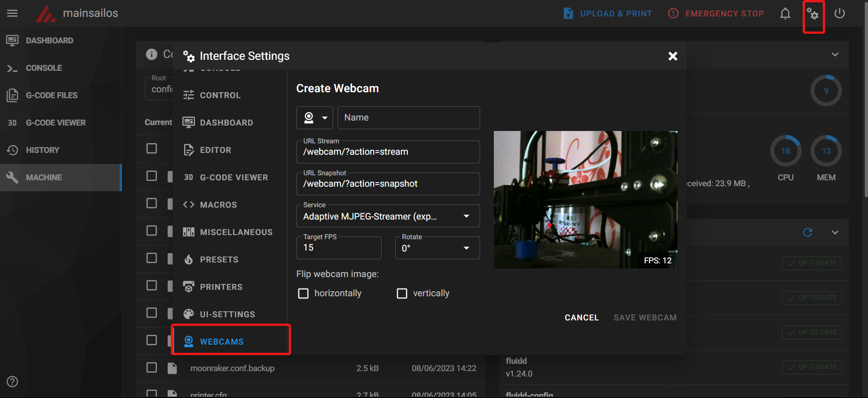Click the fluidd UP-TO-DATE badge
This screenshot has height=398, width=868.
tap(812, 367)
